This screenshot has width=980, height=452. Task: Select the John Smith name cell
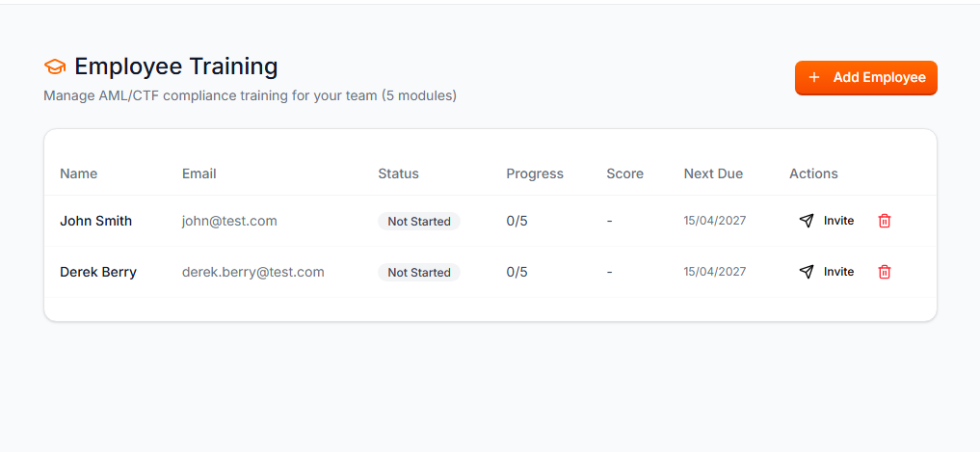(95, 221)
